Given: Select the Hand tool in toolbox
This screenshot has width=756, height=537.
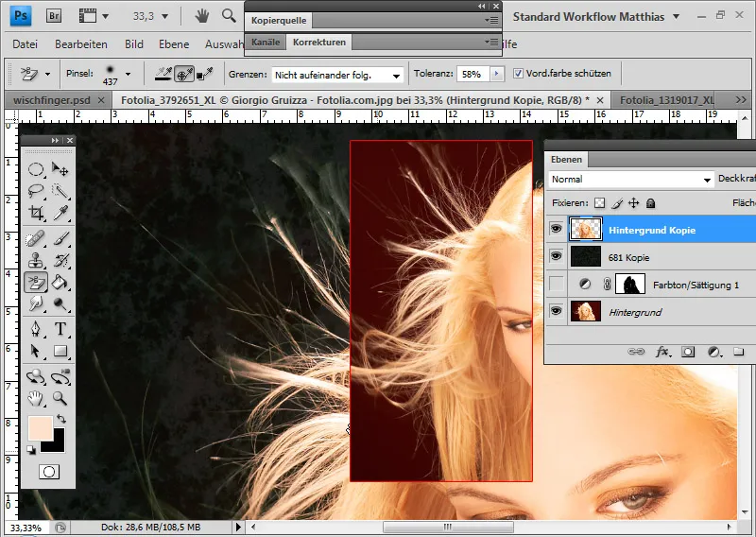Looking at the screenshot, I should click(x=36, y=399).
